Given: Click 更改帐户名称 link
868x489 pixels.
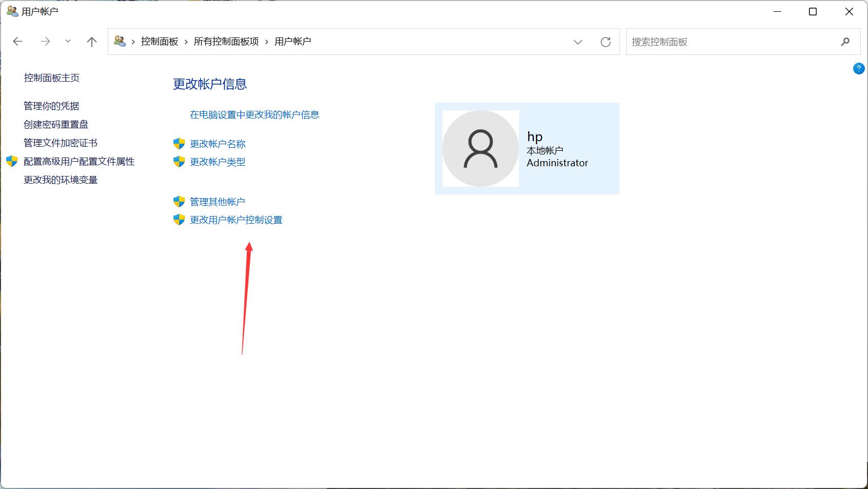Looking at the screenshot, I should point(218,144).
